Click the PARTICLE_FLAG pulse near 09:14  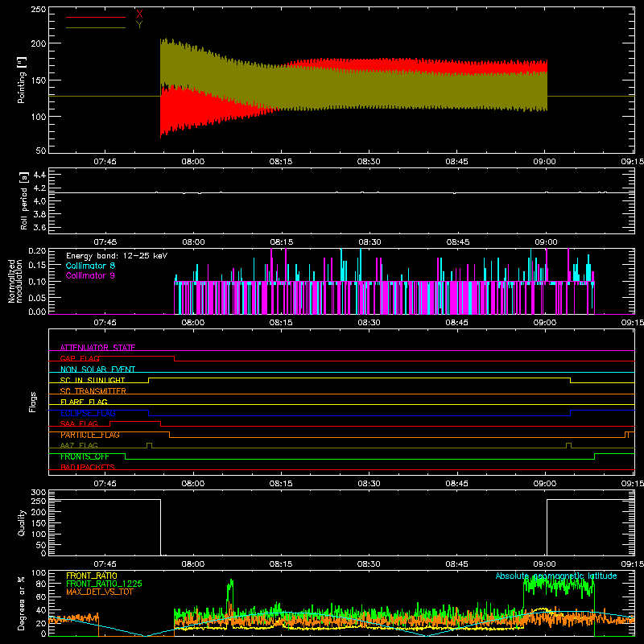(627, 435)
